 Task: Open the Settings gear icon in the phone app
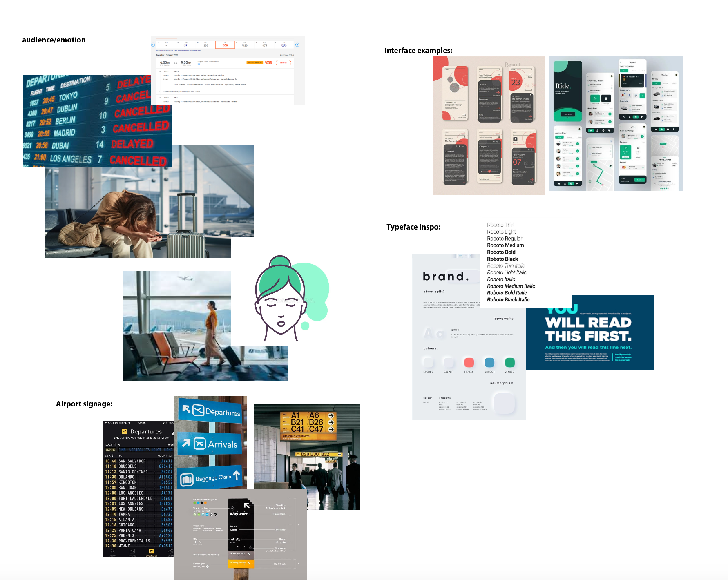(x=170, y=552)
